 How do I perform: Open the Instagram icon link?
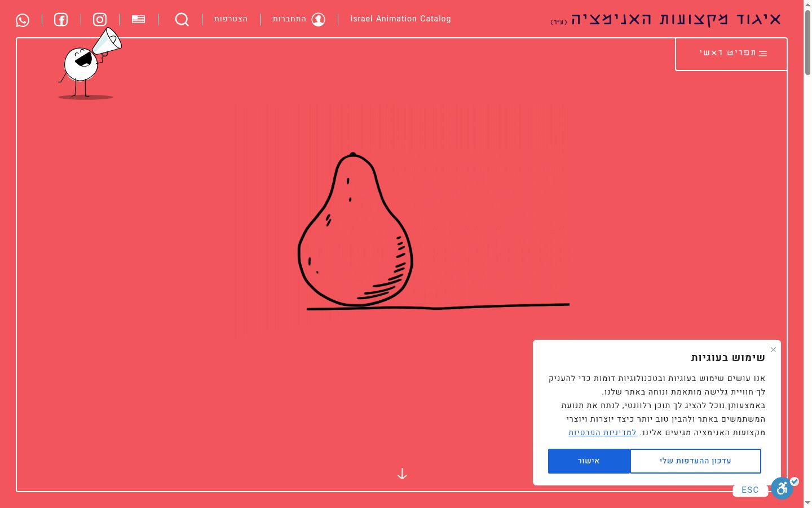(100, 20)
